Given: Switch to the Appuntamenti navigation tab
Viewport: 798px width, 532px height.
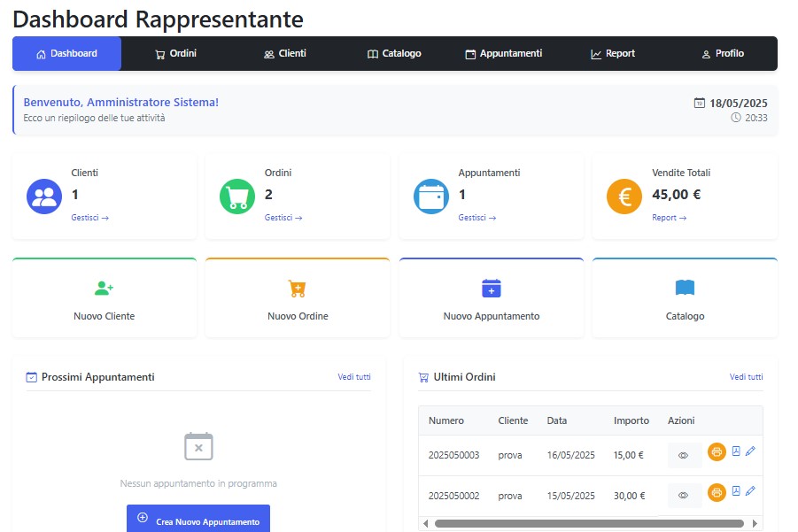Looking at the screenshot, I should [x=503, y=54].
